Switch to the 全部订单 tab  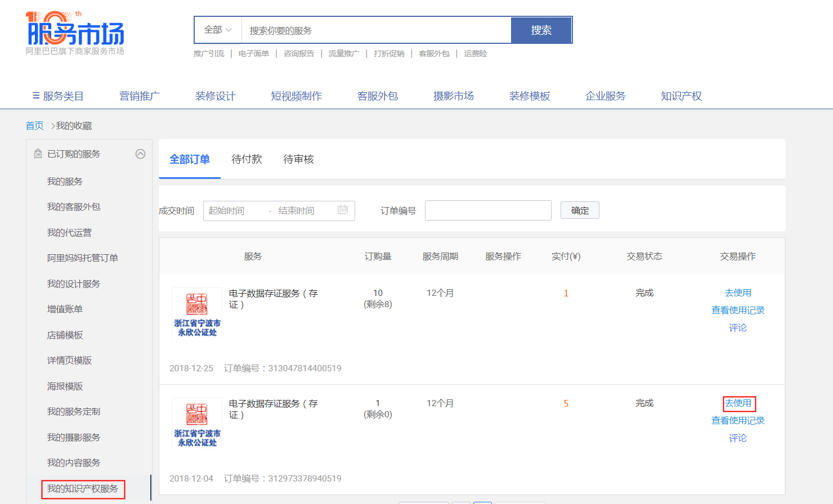point(190,159)
